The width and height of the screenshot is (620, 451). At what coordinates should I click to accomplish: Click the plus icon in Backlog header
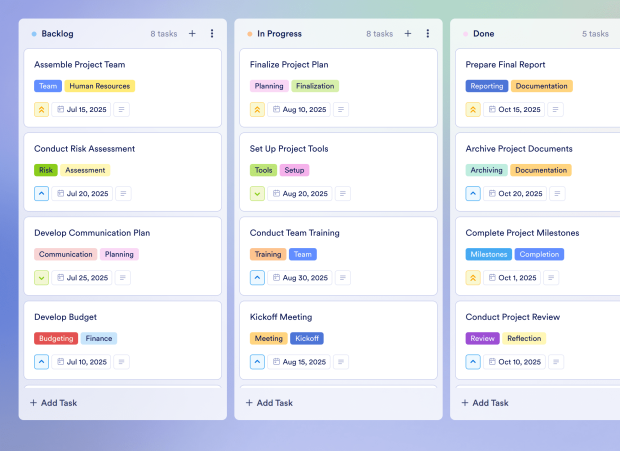192,34
